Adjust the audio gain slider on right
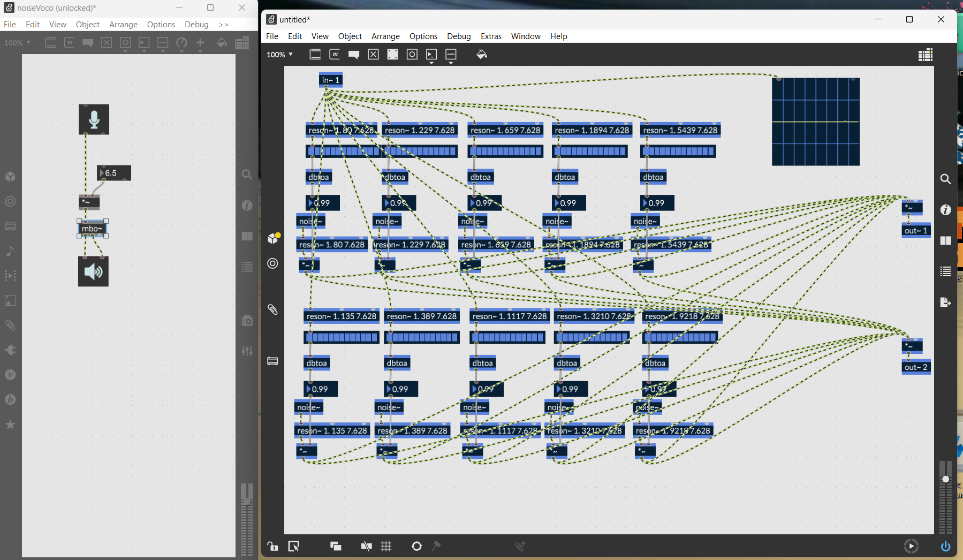The image size is (963, 560). pyautogui.click(x=946, y=479)
